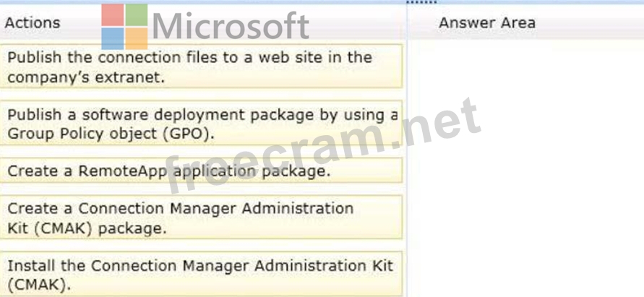Click the green square of the Microsoft logo
The height and width of the screenshot is (297, 644).
pyautogui.click(x=137, y=15)
